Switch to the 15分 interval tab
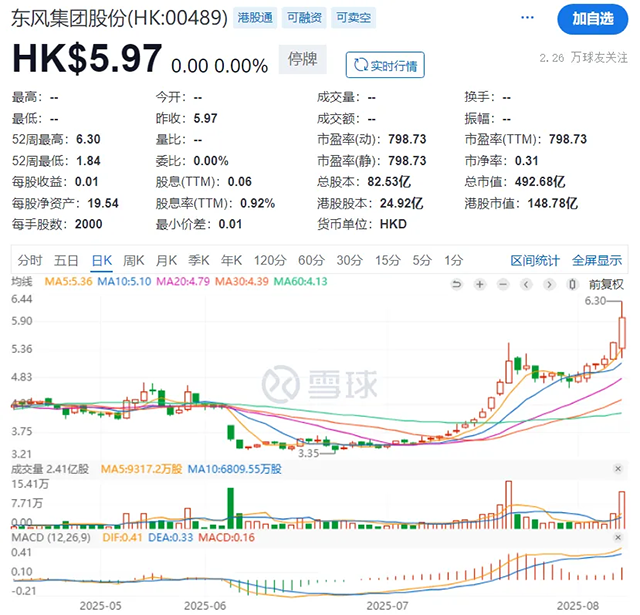 (x=388, y=260)
